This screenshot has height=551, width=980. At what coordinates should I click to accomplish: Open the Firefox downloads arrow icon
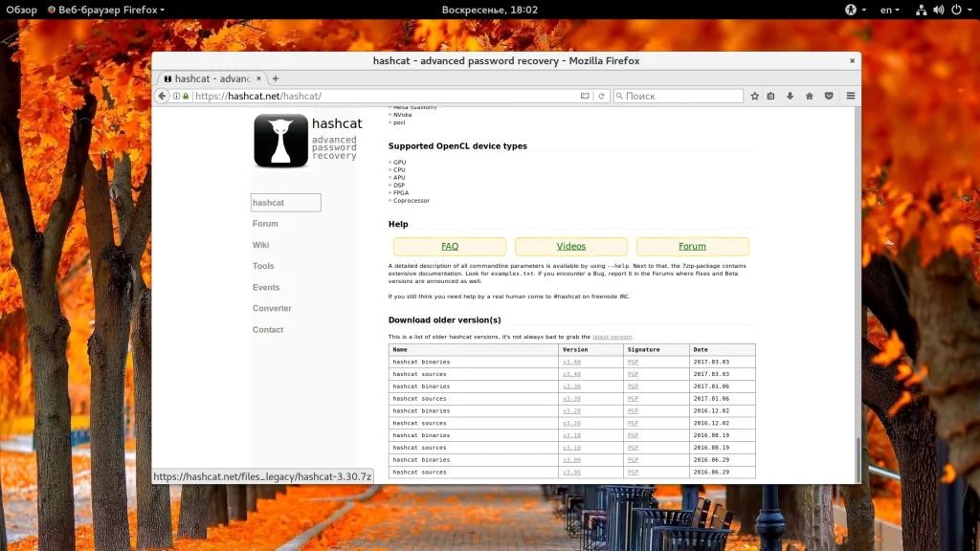click(791, 96)
